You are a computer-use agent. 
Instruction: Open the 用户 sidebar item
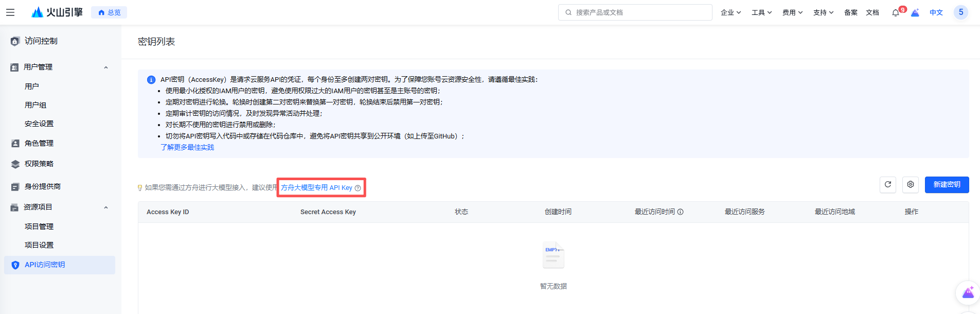32,86
